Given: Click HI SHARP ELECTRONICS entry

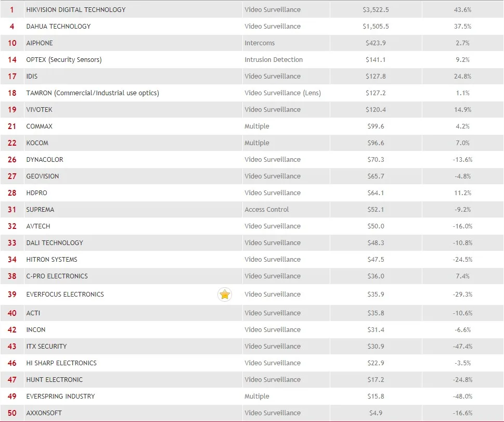Looking at the screenshot, I should click(x=61, y=363).
